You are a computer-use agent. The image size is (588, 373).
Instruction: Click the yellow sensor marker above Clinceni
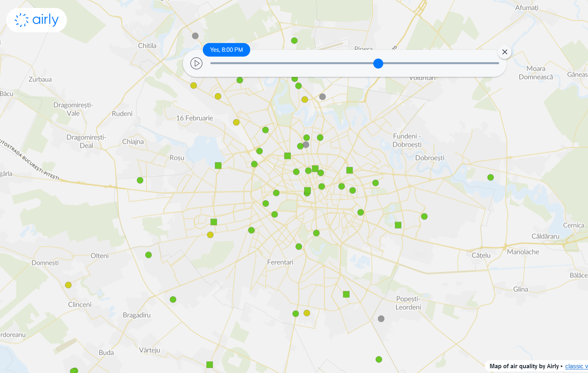[x=69, y=285]
